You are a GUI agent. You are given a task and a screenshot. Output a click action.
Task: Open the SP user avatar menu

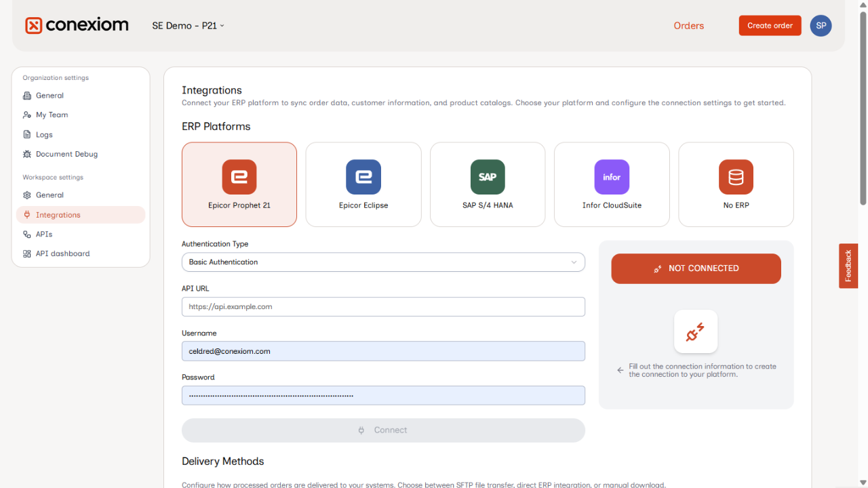821,26
